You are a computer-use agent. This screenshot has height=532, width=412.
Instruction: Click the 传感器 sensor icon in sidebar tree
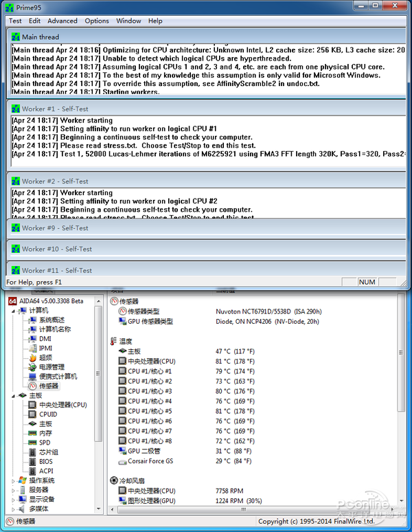click(x=32, y=386)
